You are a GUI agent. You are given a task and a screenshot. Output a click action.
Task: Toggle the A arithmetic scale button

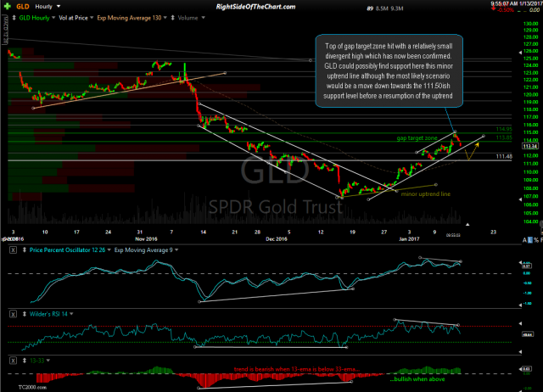(524, 240)
